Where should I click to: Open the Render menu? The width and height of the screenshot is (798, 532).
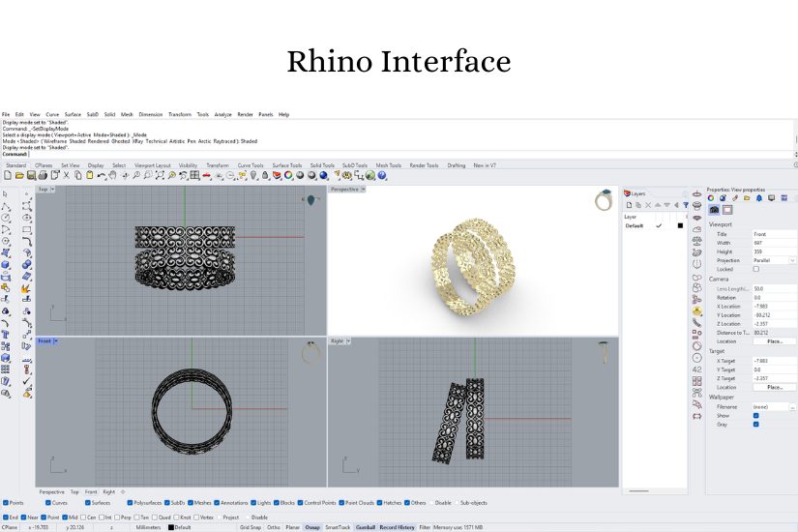pos(245,114)
